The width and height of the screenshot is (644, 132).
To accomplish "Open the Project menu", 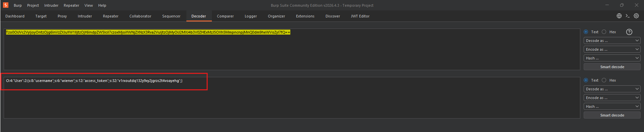I will pos(33,5).
